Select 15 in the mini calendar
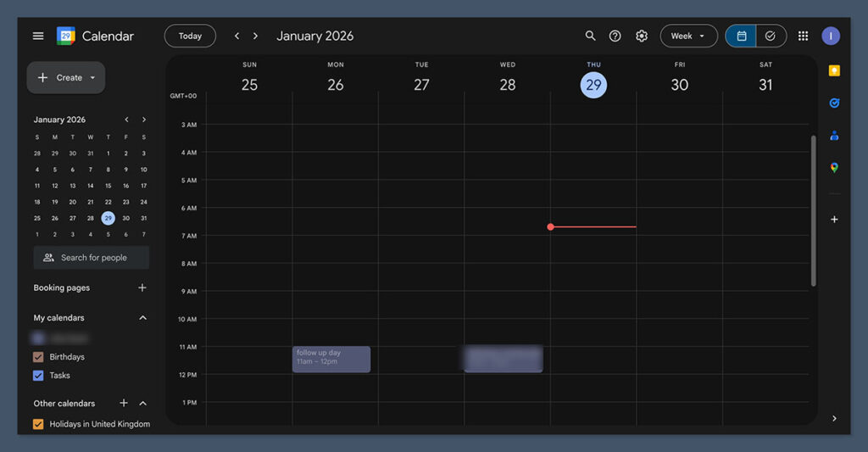 (x=108, y=186)
